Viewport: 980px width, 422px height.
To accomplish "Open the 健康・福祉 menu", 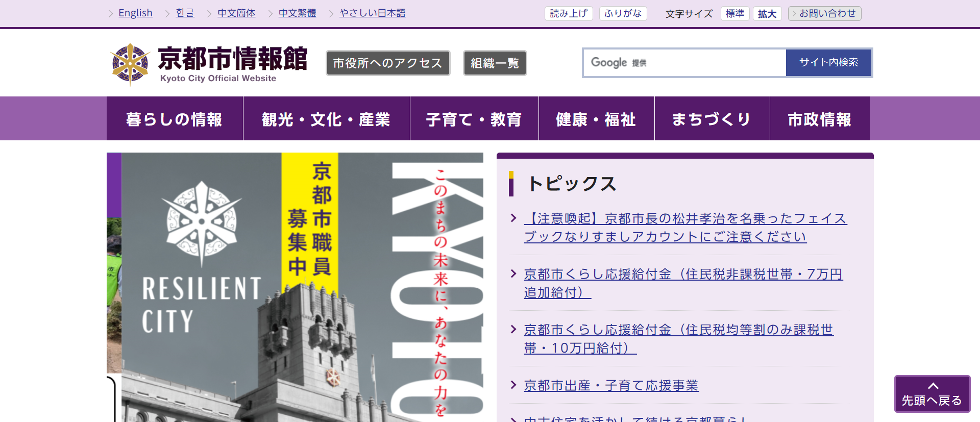I will tap(597, 118).
